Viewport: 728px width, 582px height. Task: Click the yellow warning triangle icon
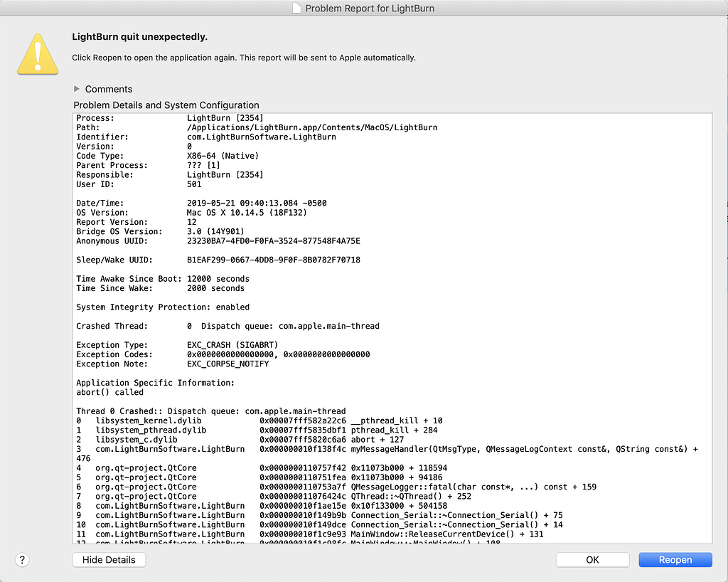tap(37, 53)
